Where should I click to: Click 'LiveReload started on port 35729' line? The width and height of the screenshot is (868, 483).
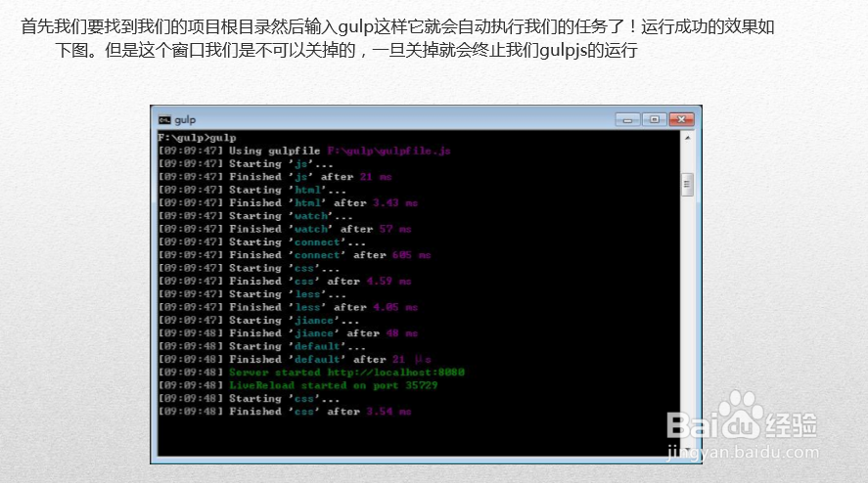(x=297, y=385)
